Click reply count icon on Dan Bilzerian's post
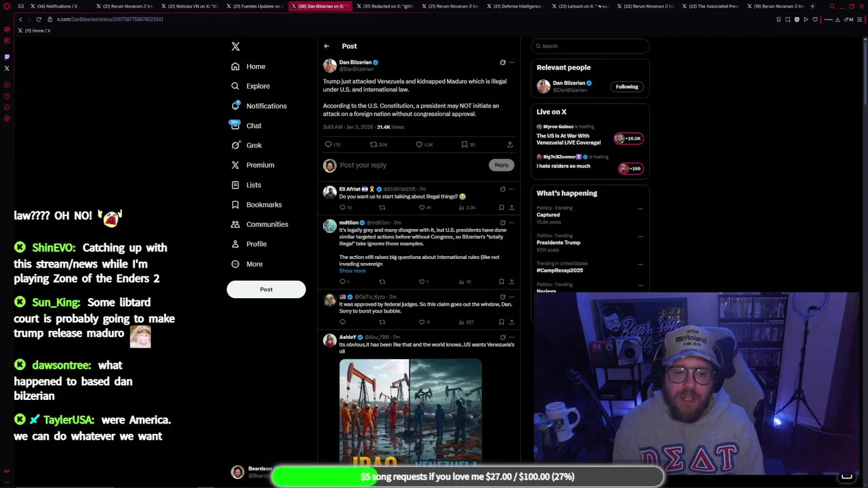 pyautogui.click(x=328, y=144)
